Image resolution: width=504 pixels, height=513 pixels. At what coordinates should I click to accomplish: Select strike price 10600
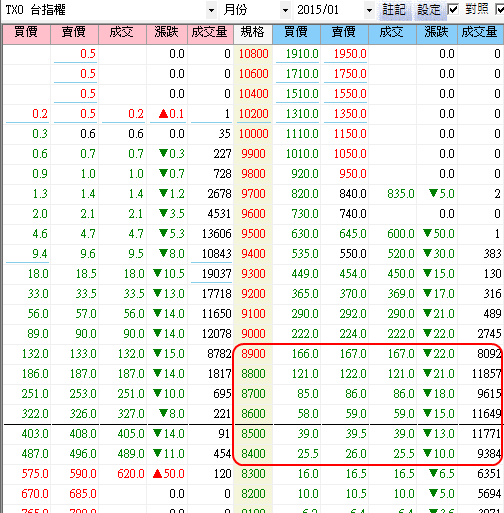[x=253, y=74]
